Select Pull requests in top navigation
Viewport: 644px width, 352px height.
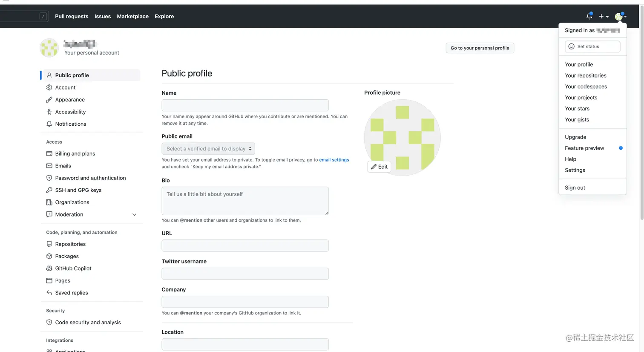click(72, 17)
